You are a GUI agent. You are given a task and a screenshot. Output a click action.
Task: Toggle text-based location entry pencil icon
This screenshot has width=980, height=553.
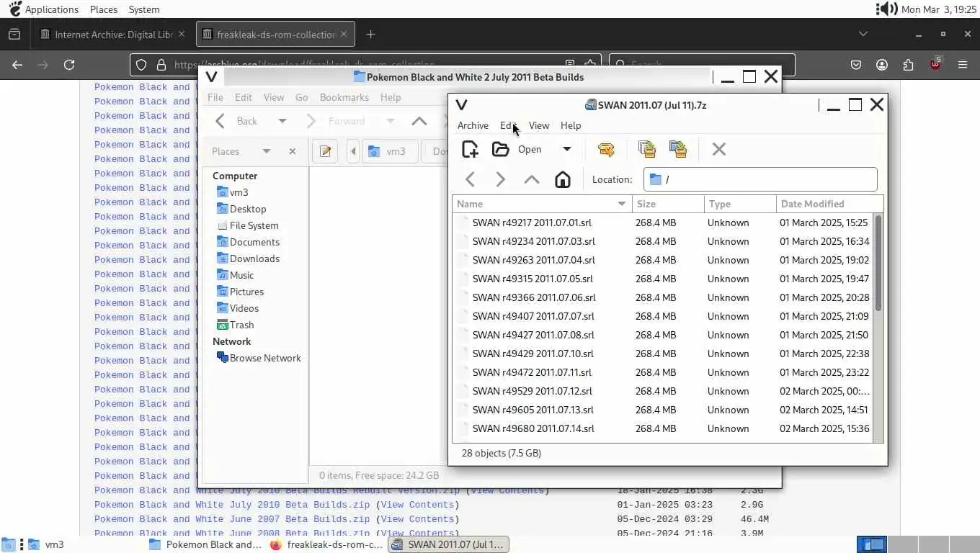point(325,151)
